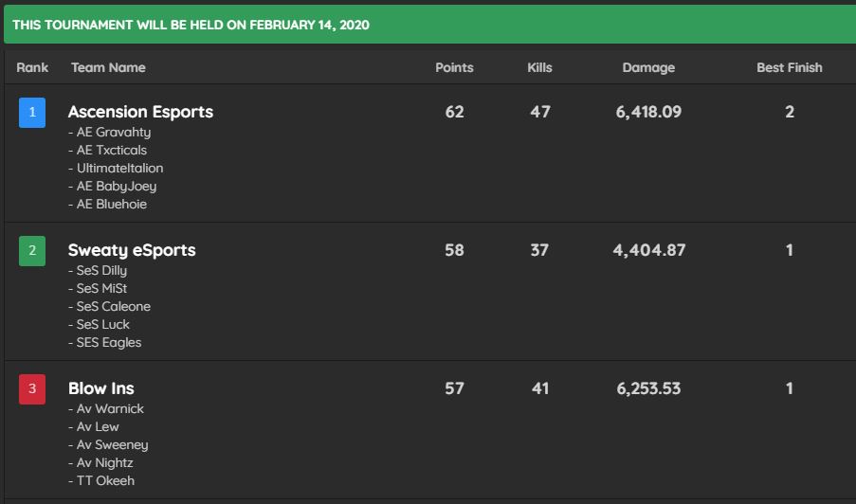Click the green rank 2 badge
This screenshot has height=504, width=856.
tap(32, 250)
